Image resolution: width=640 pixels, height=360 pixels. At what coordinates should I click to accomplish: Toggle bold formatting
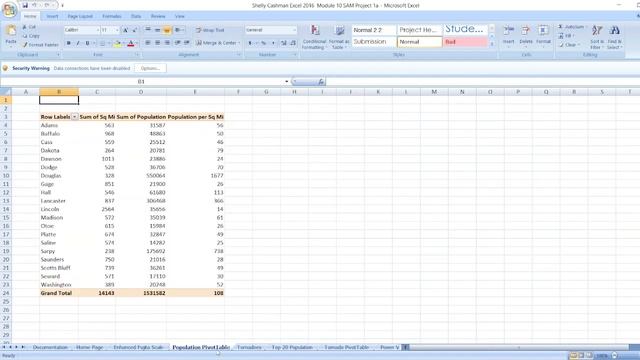[x=69, y=43]
